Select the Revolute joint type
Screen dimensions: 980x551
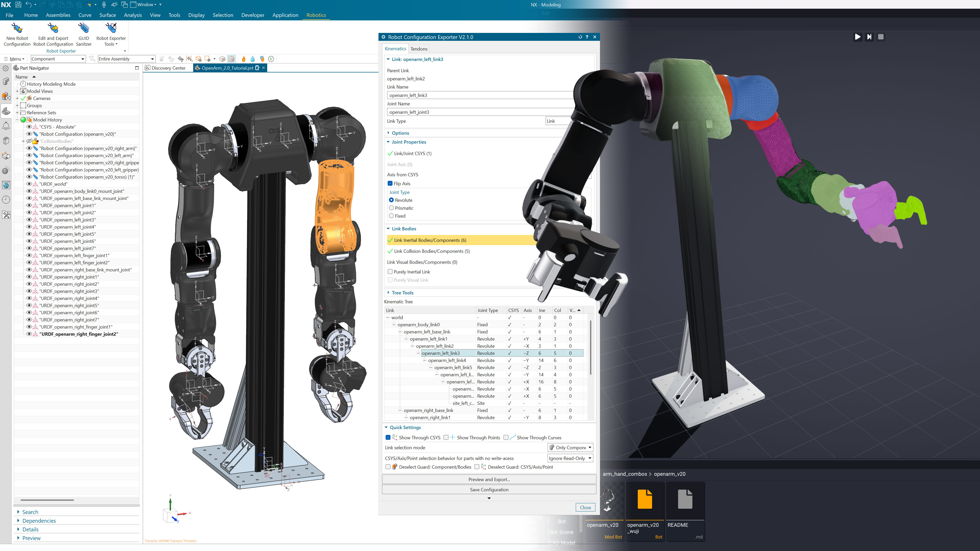click(x=391, y=200)
